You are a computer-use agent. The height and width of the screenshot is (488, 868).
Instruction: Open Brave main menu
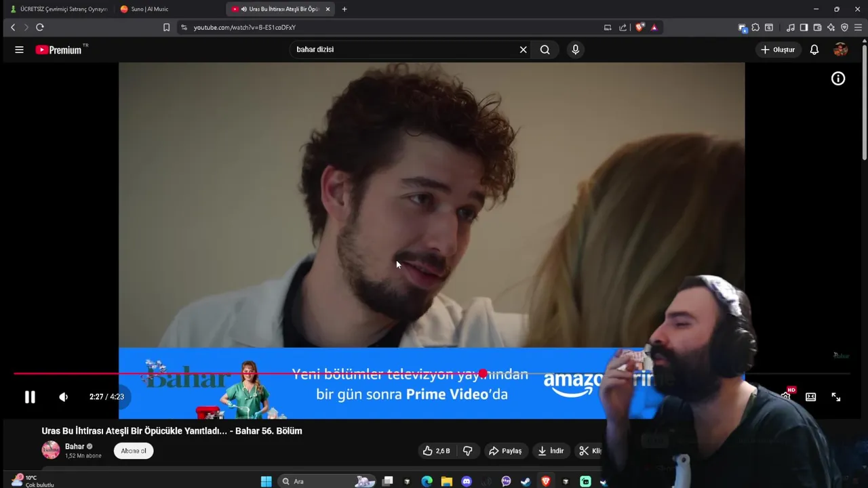tap(858, 27)
